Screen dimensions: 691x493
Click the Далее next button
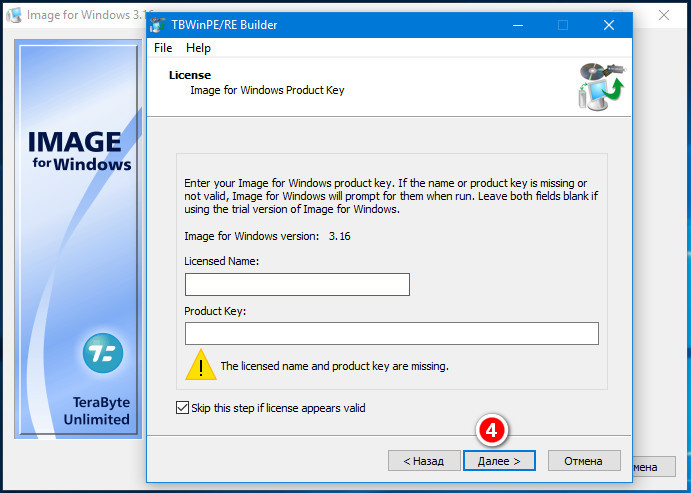tap(499, 460)
